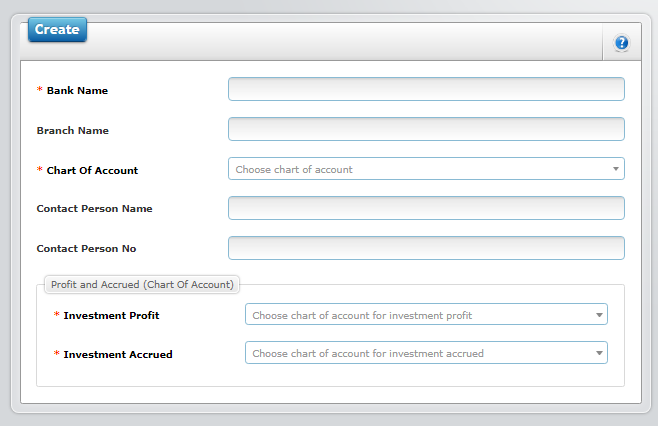Click the Chart Of Account label
The image size is (658, 426).
pyautogui.click(x=92, y=170)
